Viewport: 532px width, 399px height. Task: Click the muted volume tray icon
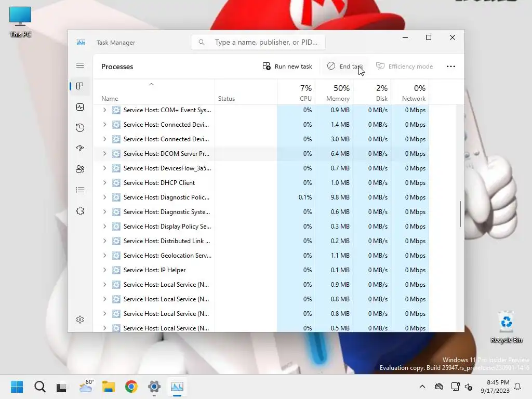(469, 387)
